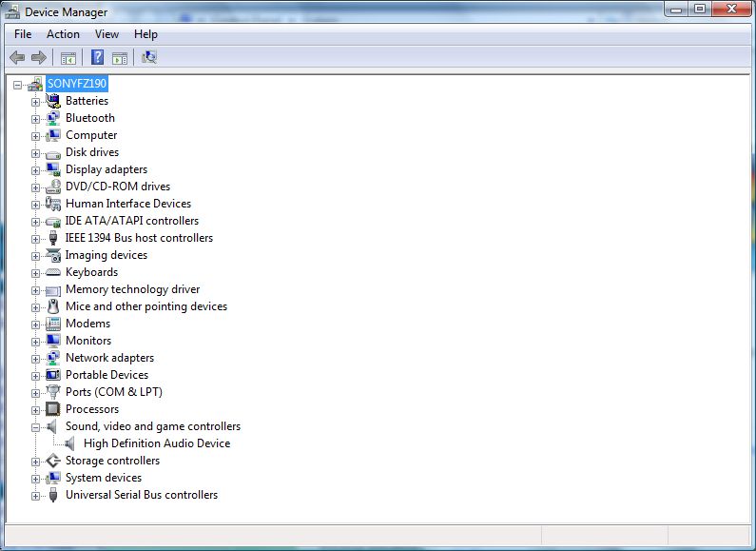Click the Display adapters icon
Viewport: 756px width, 551px height.
53,169
